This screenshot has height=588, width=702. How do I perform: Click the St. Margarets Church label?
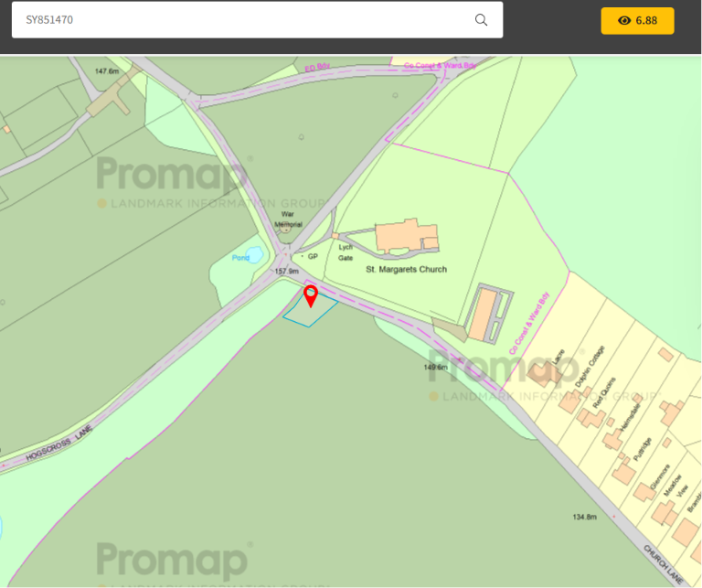point(406,269)
